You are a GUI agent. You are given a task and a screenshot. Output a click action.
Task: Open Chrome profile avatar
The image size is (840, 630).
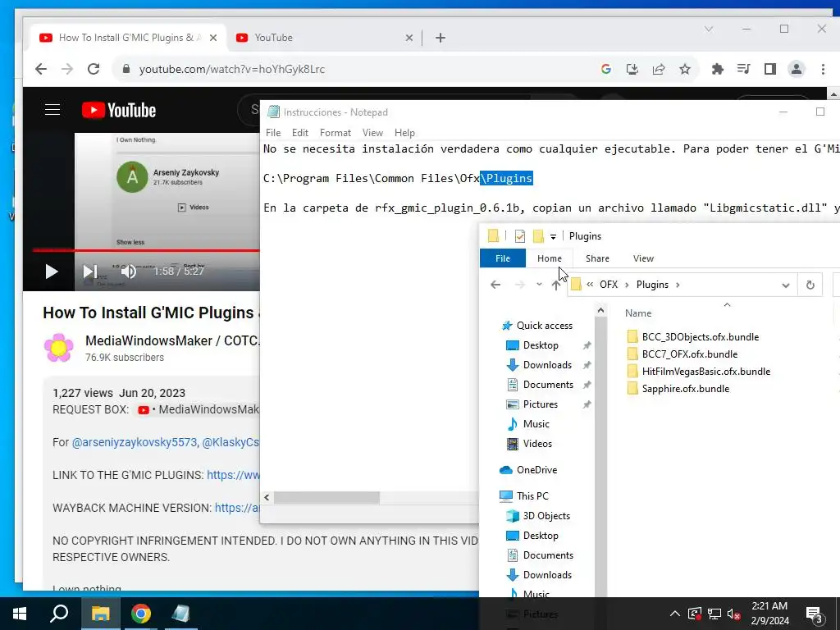[797, 69]
